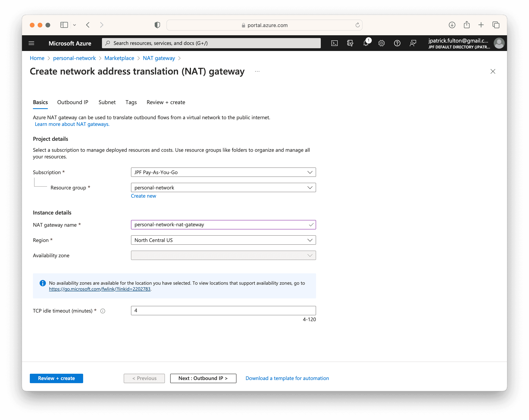529x420 pixels.
Task: Expand the Safari sidebar options chevron
Action: pos(75,25)
